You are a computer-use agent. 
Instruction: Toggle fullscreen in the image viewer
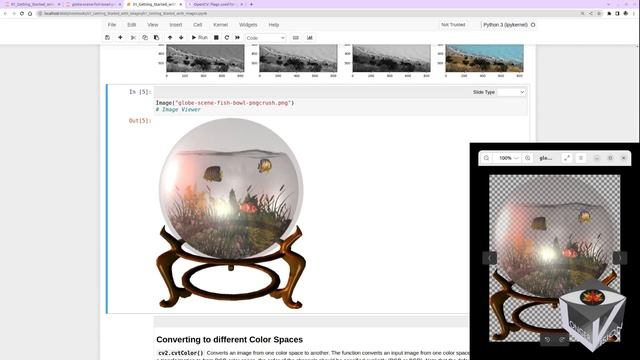(x=567, y=158)
